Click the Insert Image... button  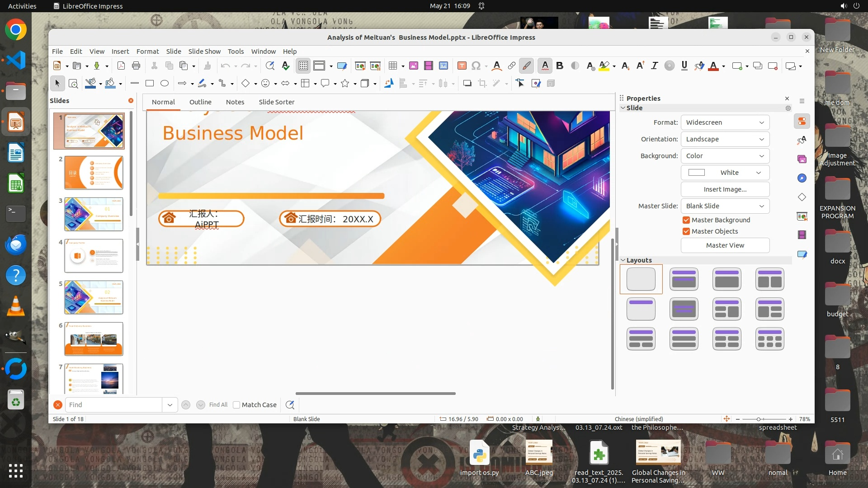click(725, 189)
